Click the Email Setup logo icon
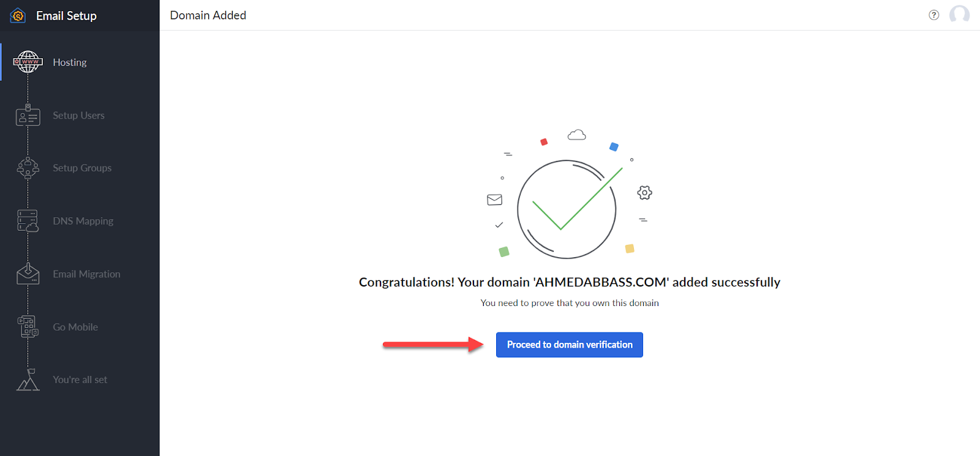 pos(18,16)
